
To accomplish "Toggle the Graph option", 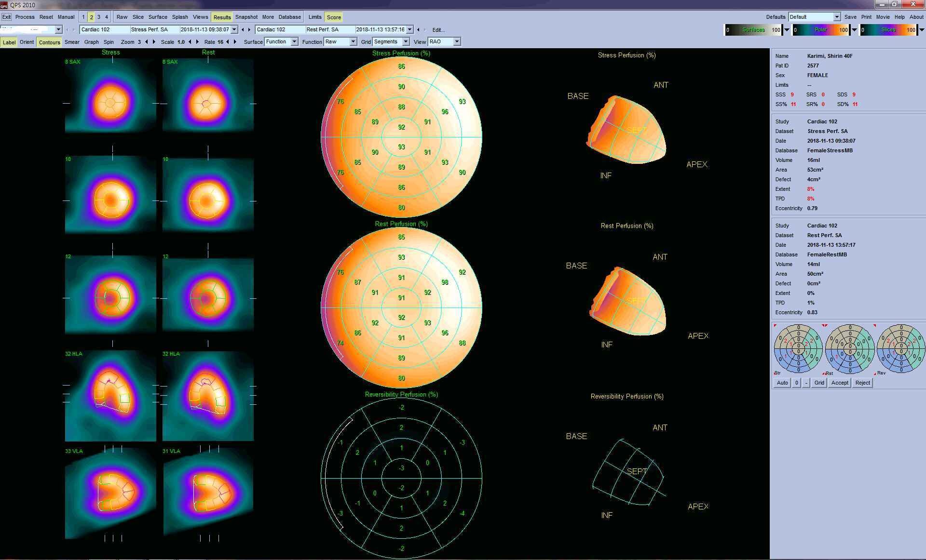I will click(92, 42).
